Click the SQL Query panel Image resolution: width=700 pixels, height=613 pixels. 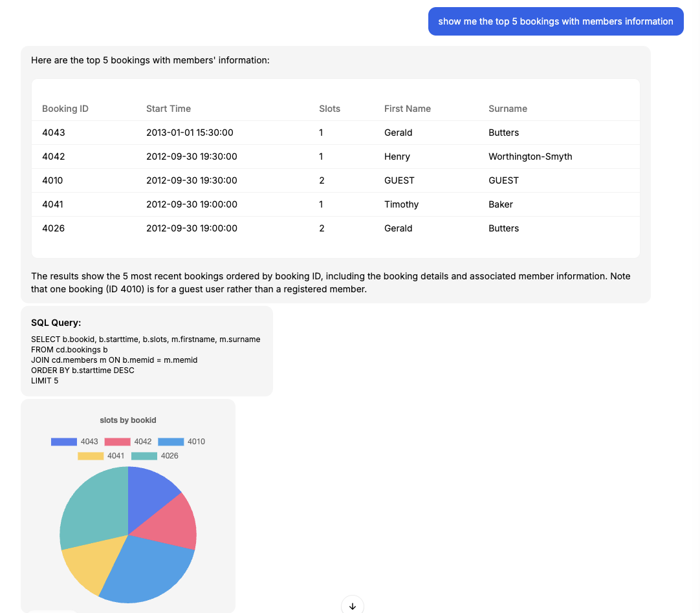(146, 351)
